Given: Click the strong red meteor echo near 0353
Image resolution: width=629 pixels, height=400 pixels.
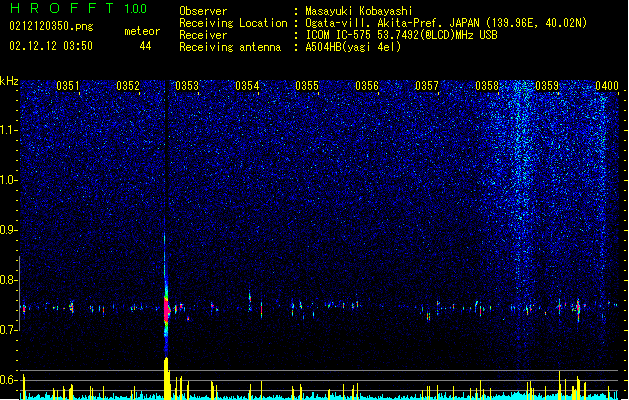Looking at the screenshot, I should [166, 309].
